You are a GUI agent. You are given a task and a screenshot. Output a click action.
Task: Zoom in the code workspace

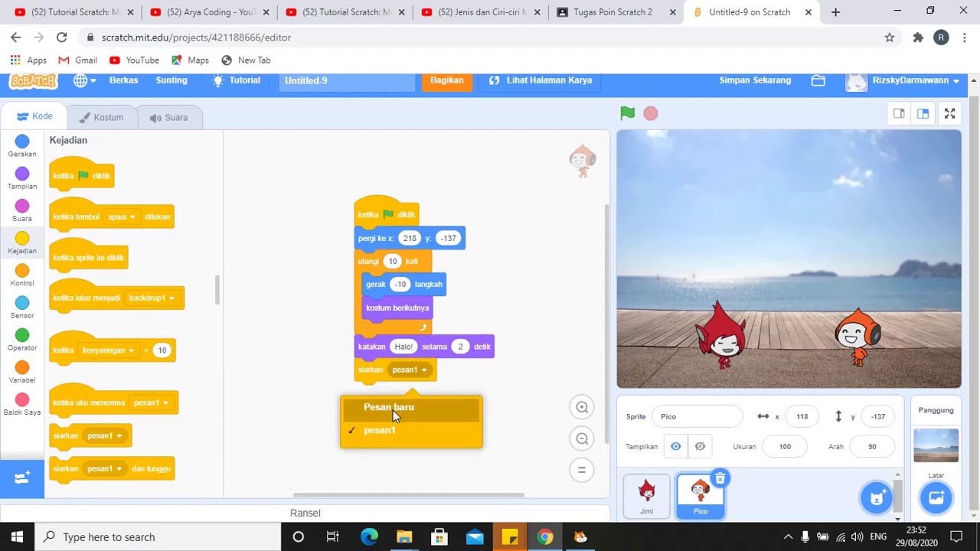point(582,407)
